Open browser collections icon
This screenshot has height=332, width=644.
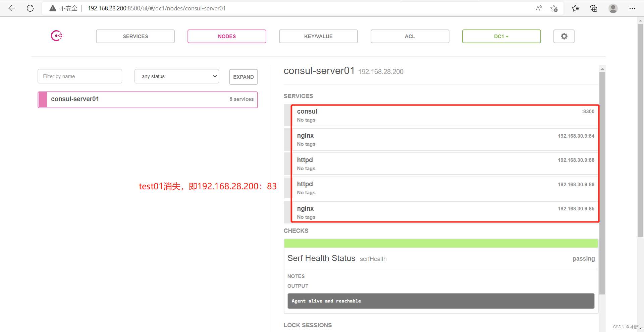click(594, 8)
